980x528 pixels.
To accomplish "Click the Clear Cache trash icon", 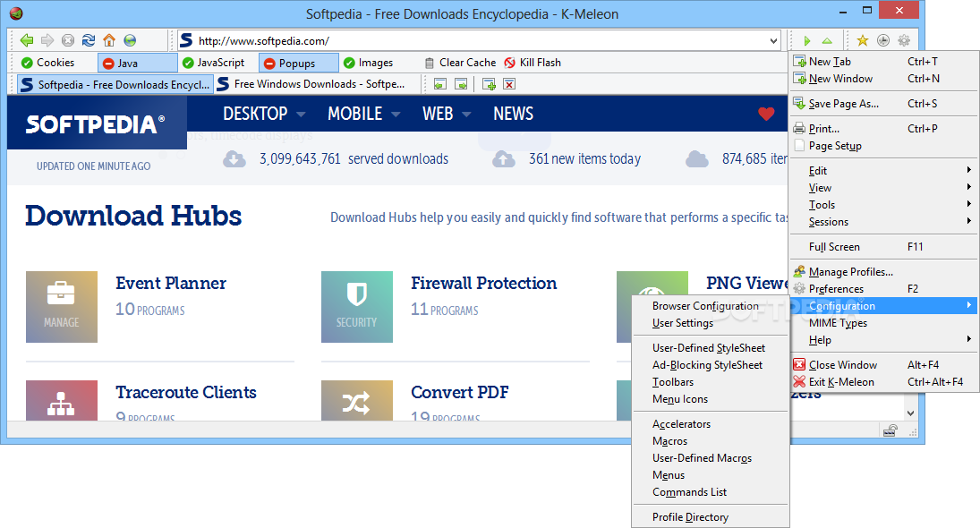I will coord(429,63).
